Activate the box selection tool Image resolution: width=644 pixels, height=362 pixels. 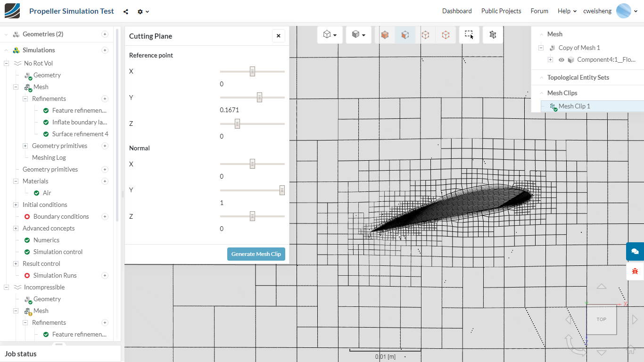coord(469,34)
